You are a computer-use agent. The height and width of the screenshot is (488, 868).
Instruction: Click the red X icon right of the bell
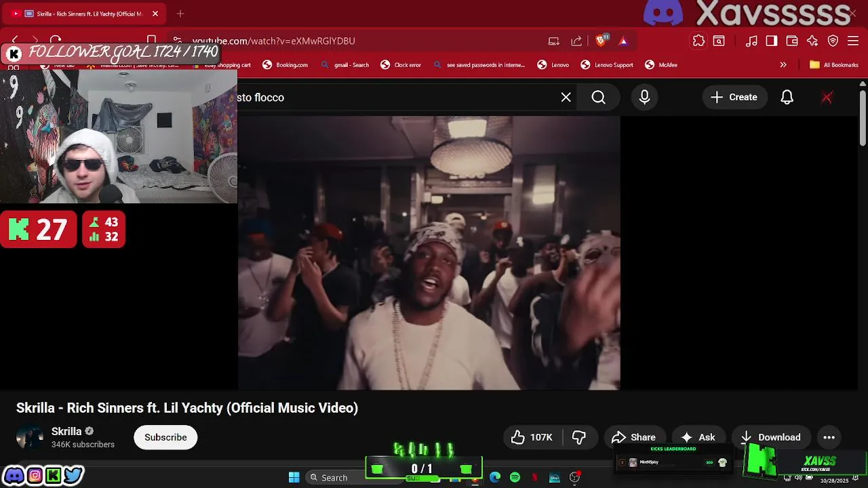coord(827,98)
